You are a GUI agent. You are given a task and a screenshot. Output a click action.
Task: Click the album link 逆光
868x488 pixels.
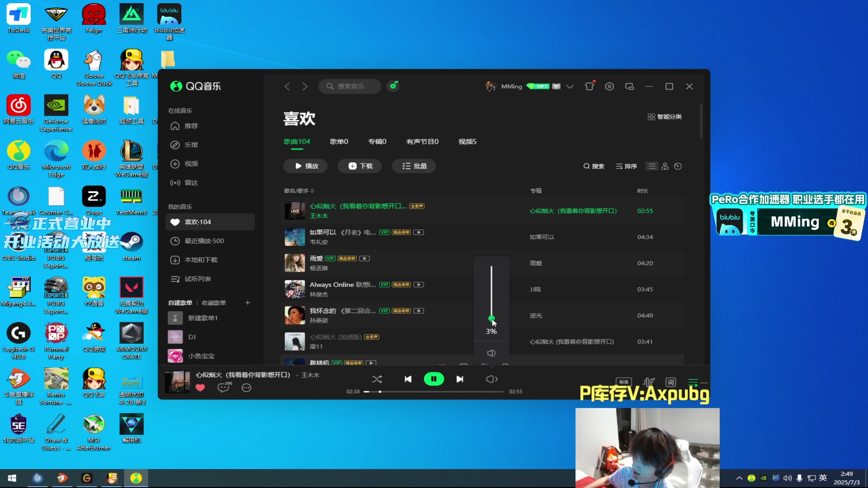536,315
